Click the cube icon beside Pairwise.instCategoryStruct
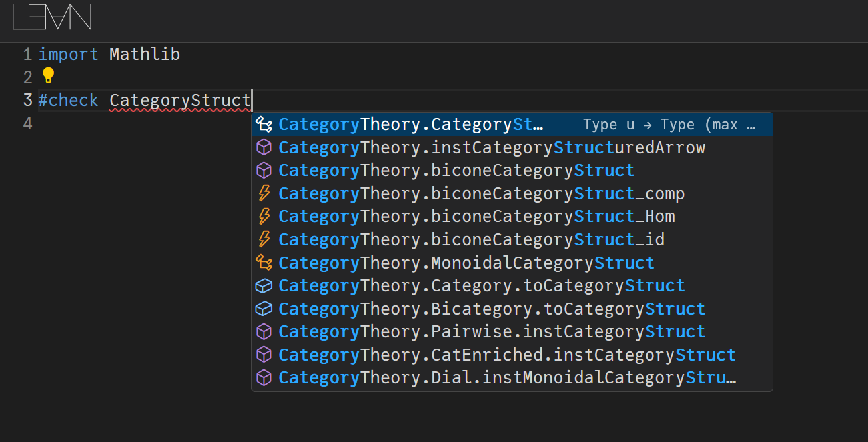Image resolution: width=868 pixels, height=442 pixels. point(264,332)
